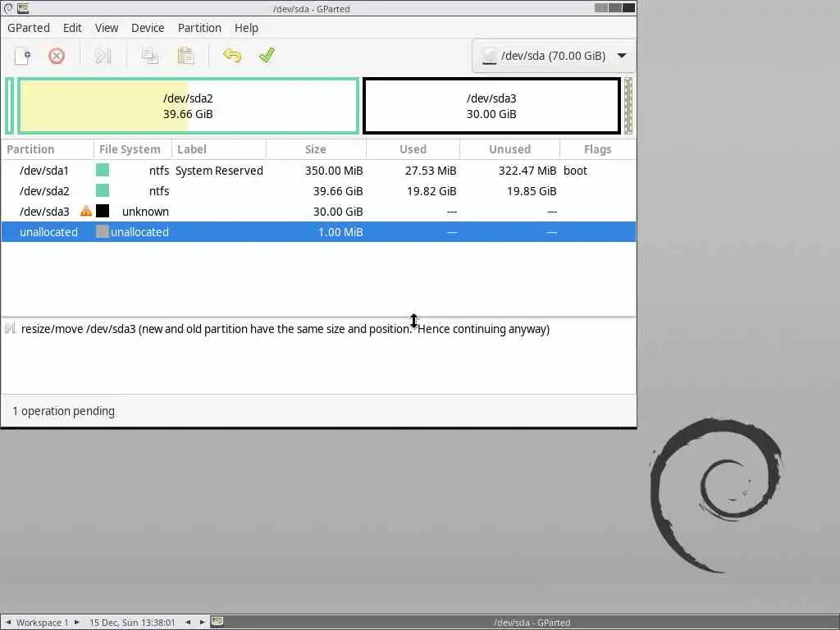Click the Size column header

point(316,149)
